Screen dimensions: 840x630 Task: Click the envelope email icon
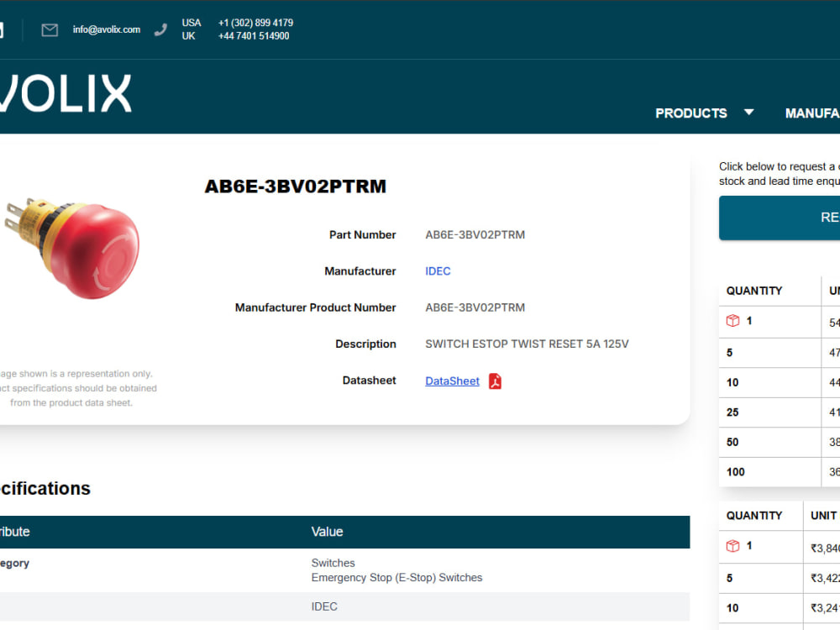point(50,30)
